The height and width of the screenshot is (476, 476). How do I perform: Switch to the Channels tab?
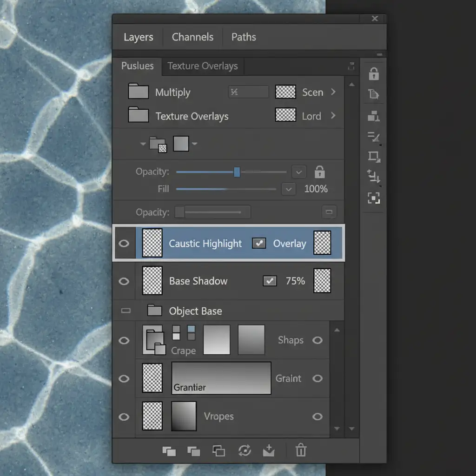pos(192,37)
